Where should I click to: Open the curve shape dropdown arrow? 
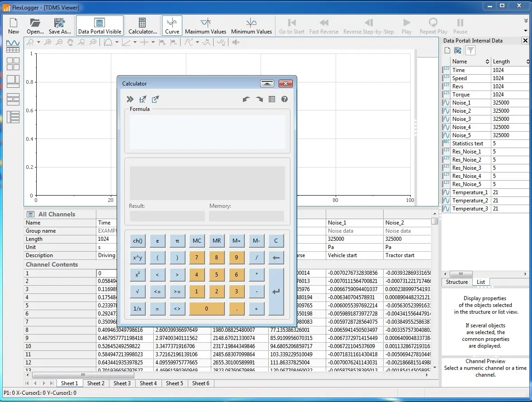coord(117,42)
